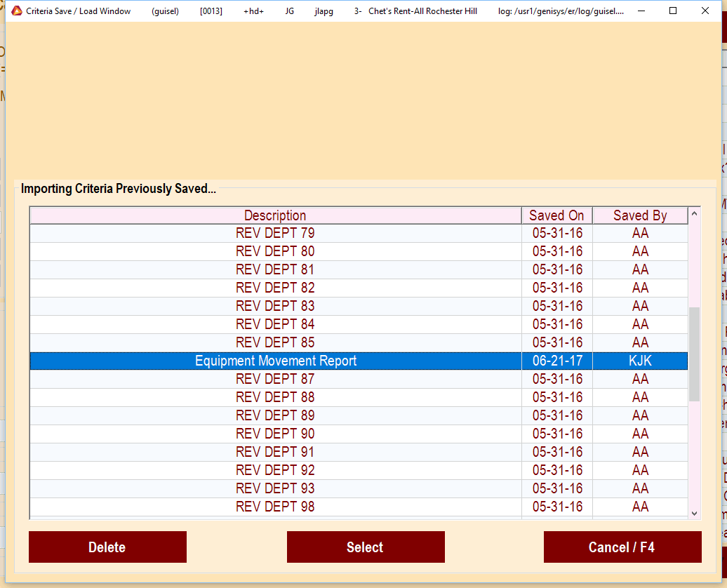Click the AA cell in REV DEPT 87 row

[640, 379]
